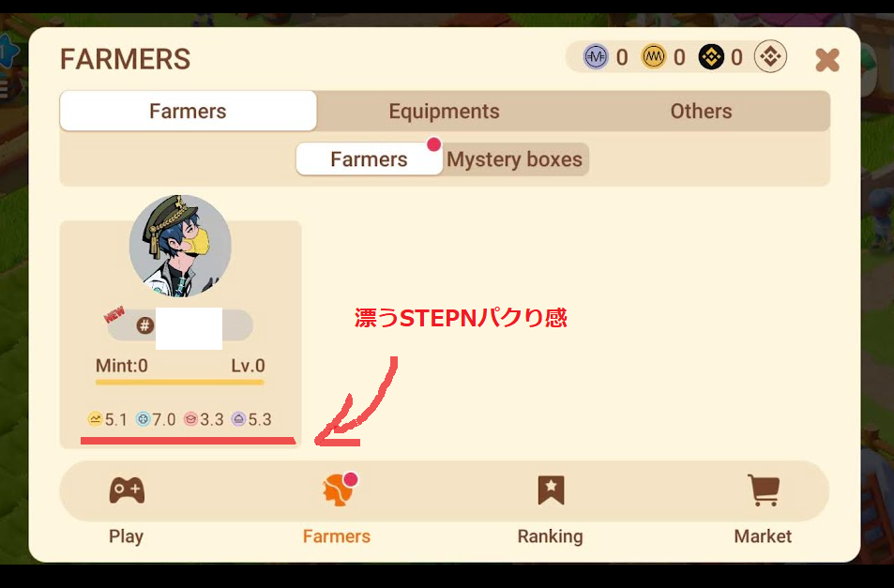Toggle to the Mystery boxes sub-tab
The width and height of the screenshot is (894, 588).
click(x=515, y=159)
